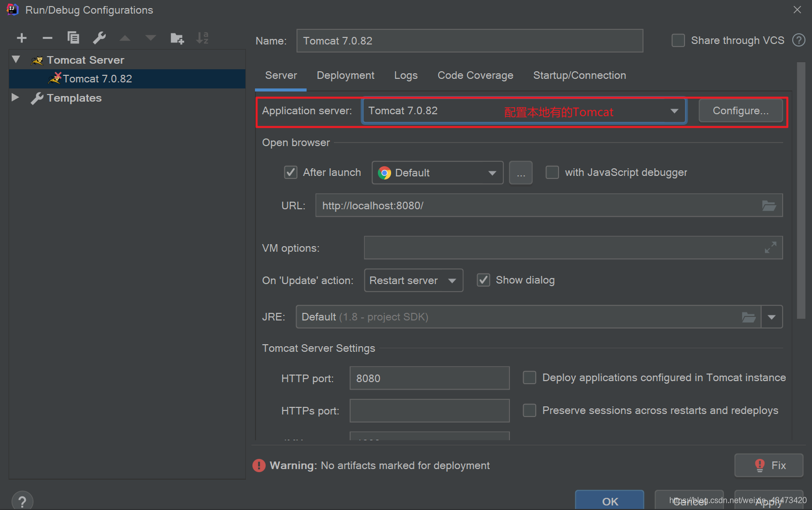Image resolution: width=812 pixels, height=510 pixels.
Task: Expand the Templates tree node
Action: click(x=15, y=98)
